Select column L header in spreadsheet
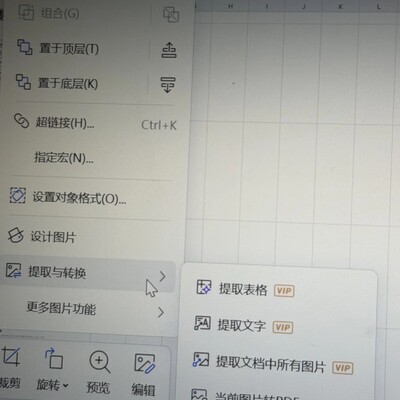 point(379,6)
